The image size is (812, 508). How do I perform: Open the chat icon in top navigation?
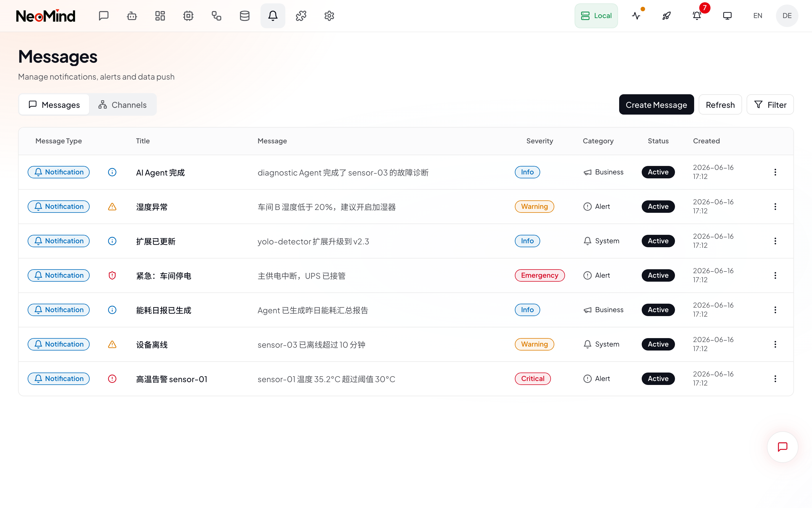pos(104,16)
